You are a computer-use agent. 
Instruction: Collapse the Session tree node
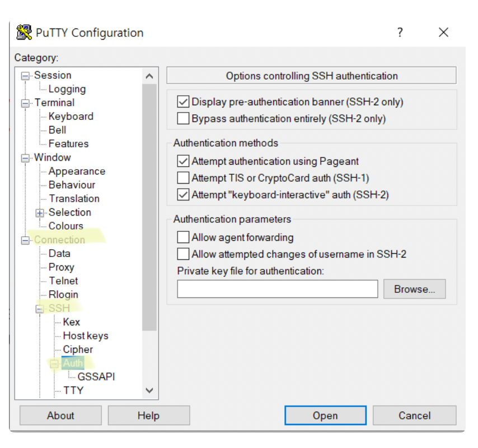25,76
